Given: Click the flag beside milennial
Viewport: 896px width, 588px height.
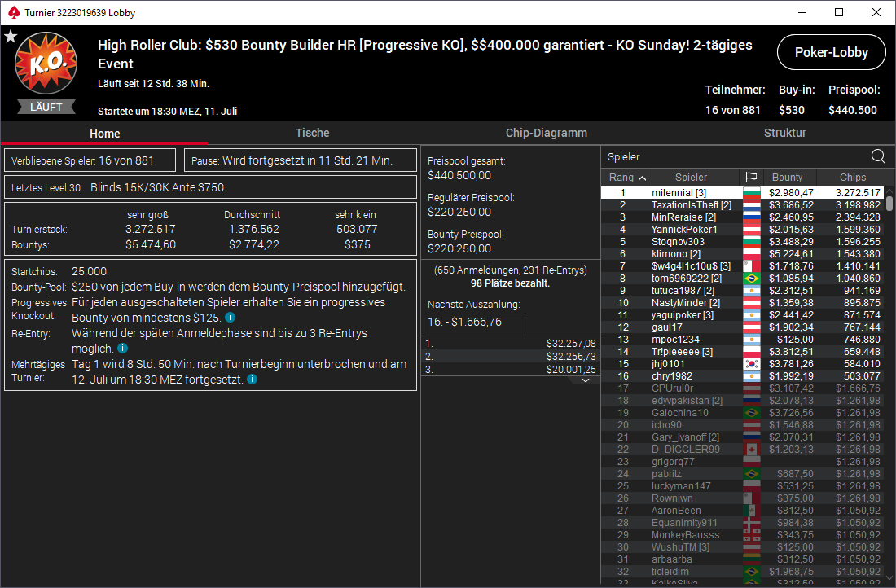Looking at the screenshot, I should point(752,193).
